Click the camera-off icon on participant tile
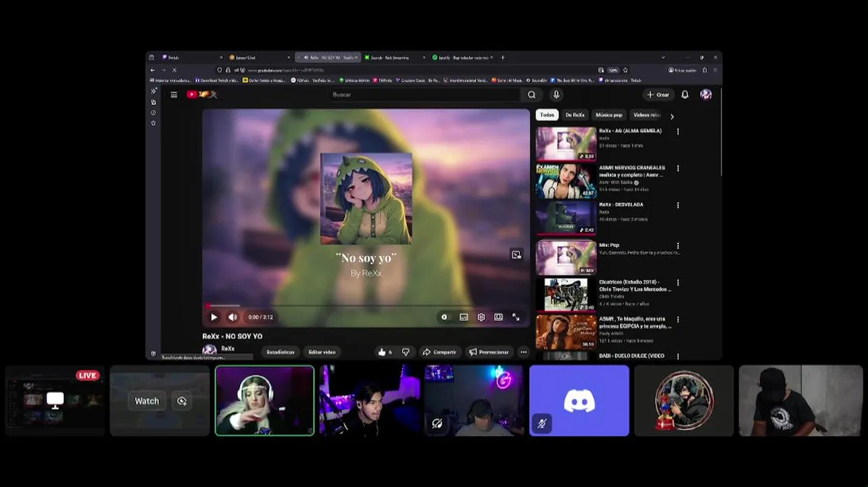This screenshot has width=868, height=487. click(x=437, y=423)
